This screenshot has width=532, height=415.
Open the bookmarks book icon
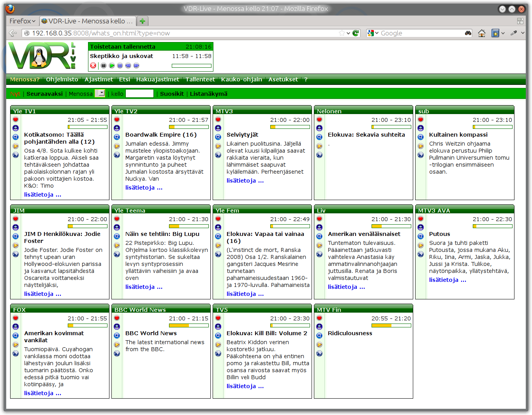point(495,33)
